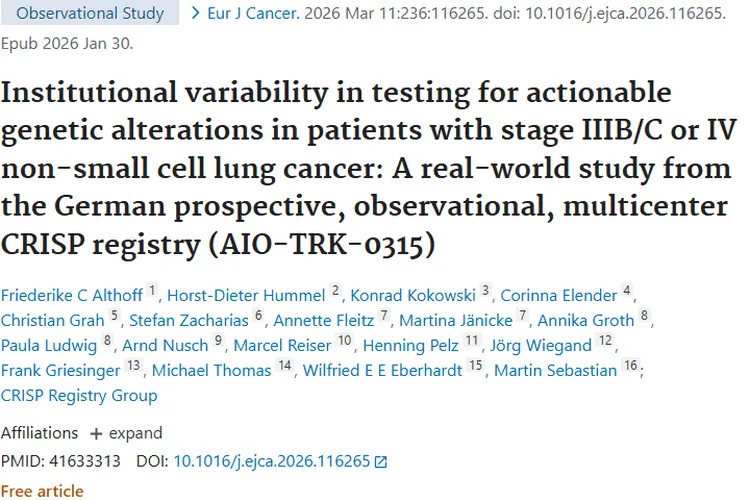The width and height of the screenshot is (750, 500).
Task: Open author Michael Thomas
Action: tap(211, 370)
